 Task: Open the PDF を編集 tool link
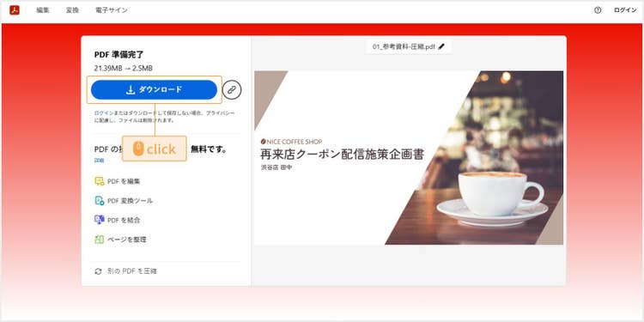pyautogui.click(x=124, y=181)
